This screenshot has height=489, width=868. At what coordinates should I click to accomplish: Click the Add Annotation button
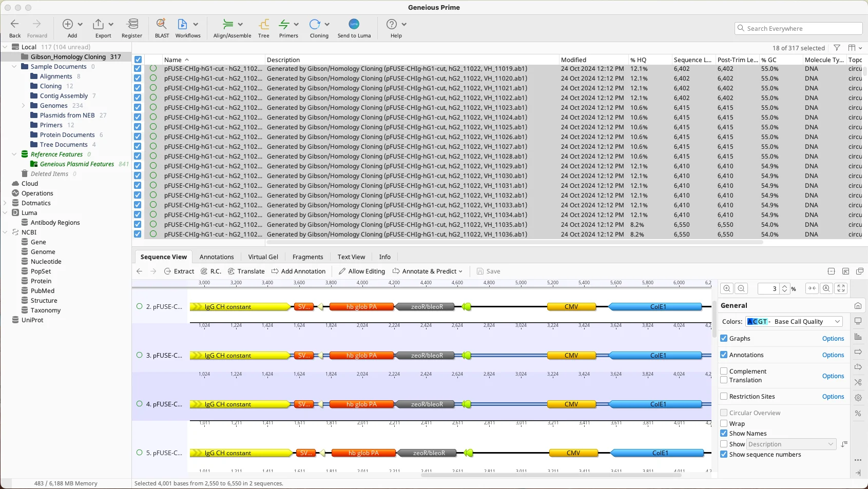click(x=298, y=271)
